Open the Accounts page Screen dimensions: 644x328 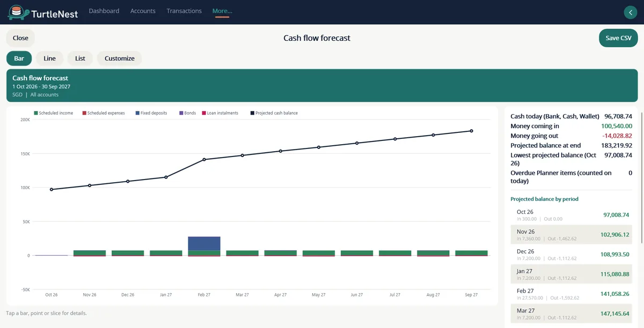(143, 11)
